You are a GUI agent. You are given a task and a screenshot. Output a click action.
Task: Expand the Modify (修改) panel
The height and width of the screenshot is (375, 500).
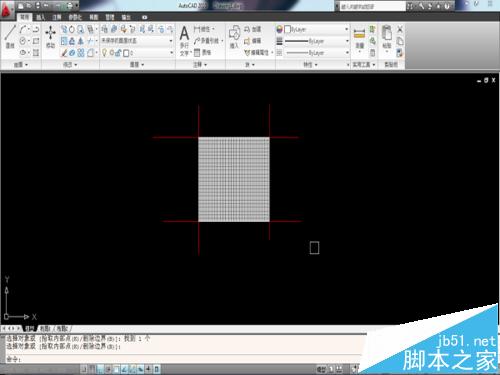70,64
